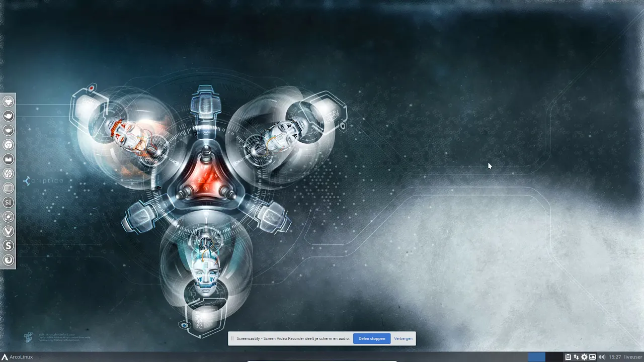644x362 pixels.
Task: Click 'Delen stoppen' to stop sharing
Action: pos(372,338)
